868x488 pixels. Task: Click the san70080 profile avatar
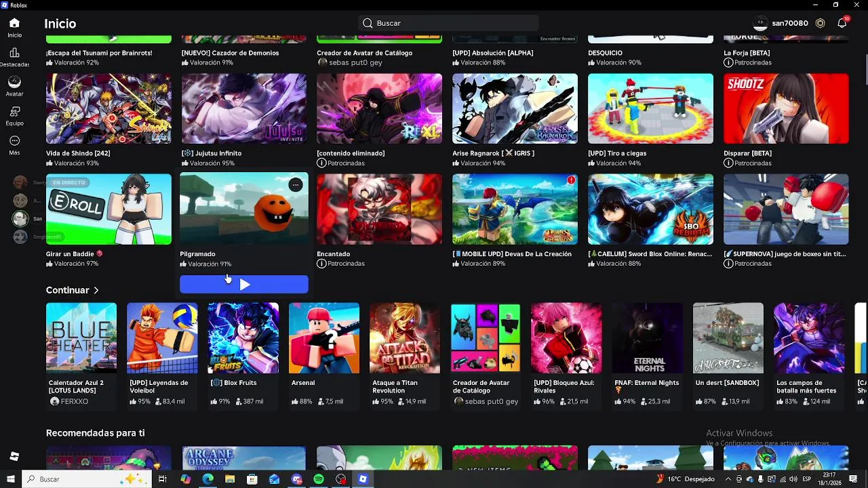761,23
